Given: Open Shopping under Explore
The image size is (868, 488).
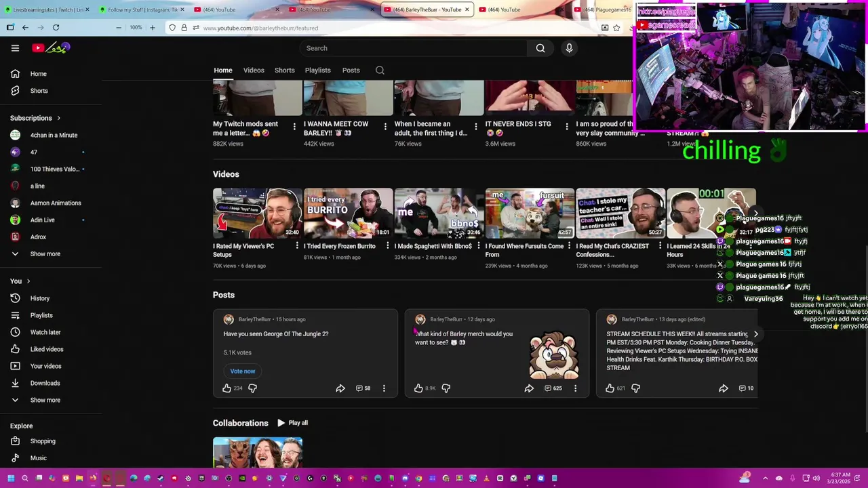Looking at the screenshot, I should coord(43,441).
